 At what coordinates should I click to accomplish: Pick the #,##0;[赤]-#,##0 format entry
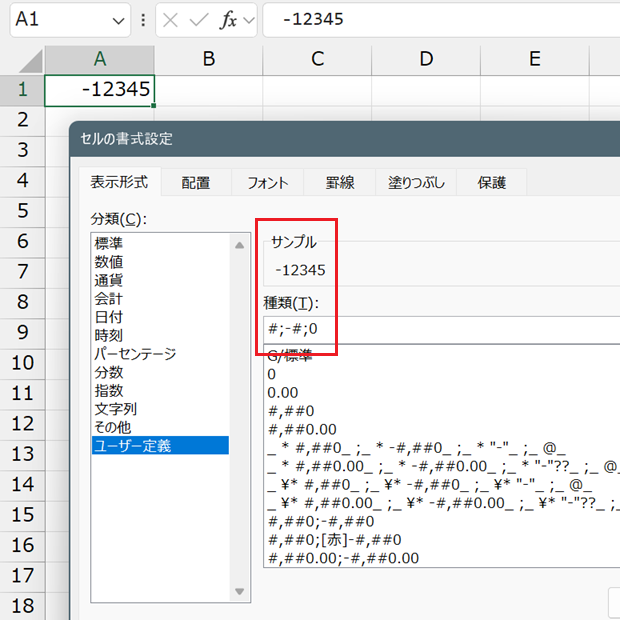coord(334,540)
